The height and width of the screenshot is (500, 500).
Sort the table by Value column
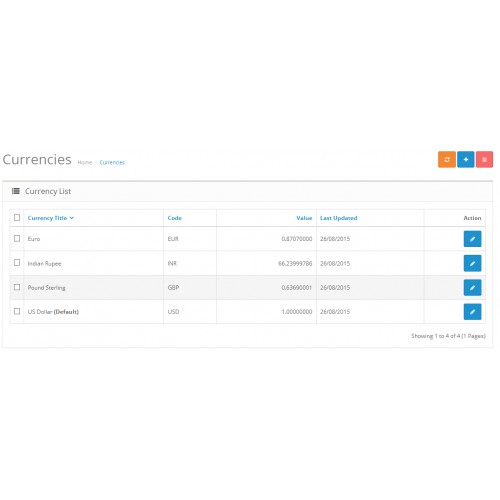304,218
